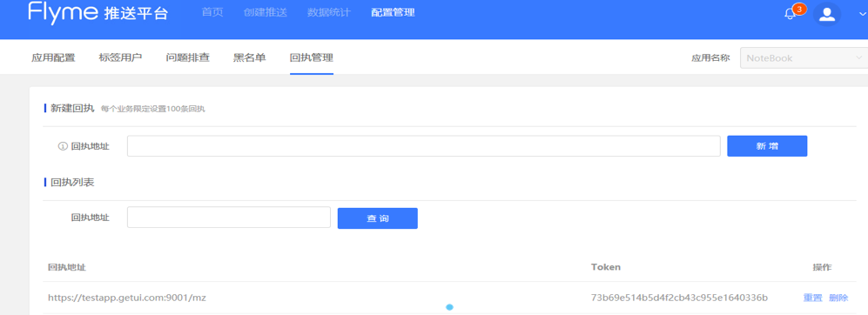Click the 操作 column header

click(822, 267)
